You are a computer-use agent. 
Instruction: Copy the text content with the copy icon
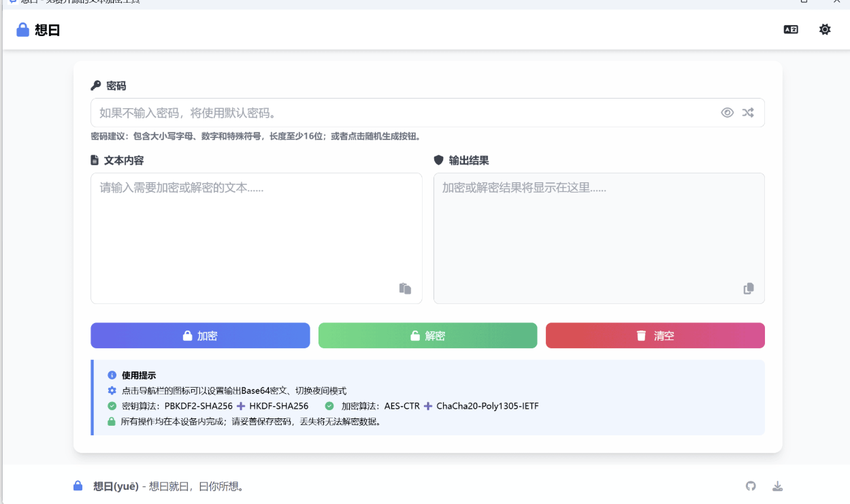click(404, 288)
